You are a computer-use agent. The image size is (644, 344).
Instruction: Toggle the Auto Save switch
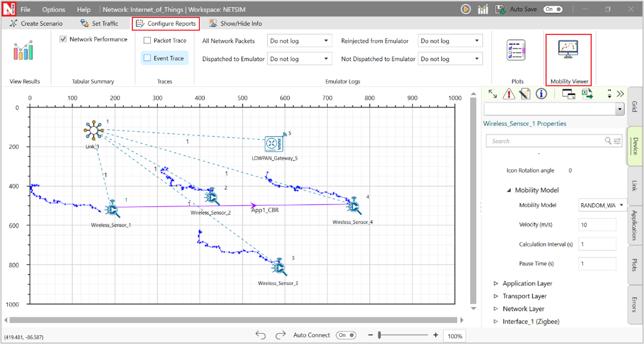coord(553,9)
